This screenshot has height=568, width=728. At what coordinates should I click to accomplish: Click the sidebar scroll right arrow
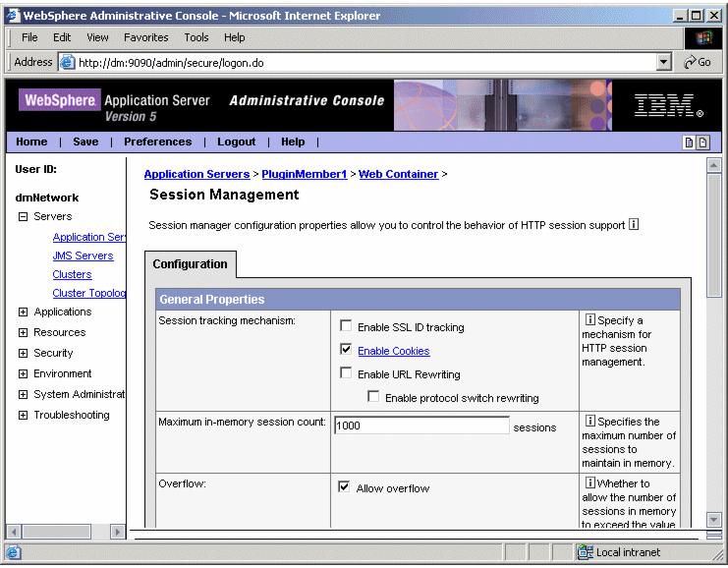[x=118, y=532]
